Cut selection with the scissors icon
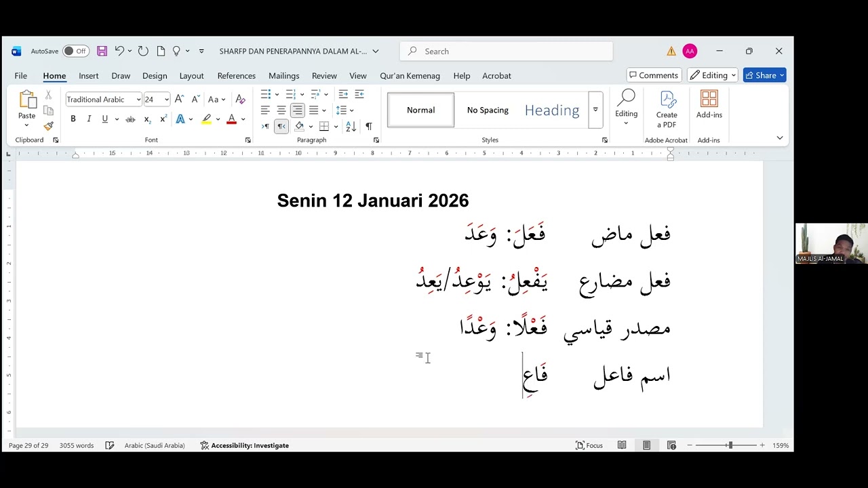Viewport: 868px width, 488px height. 48,96
